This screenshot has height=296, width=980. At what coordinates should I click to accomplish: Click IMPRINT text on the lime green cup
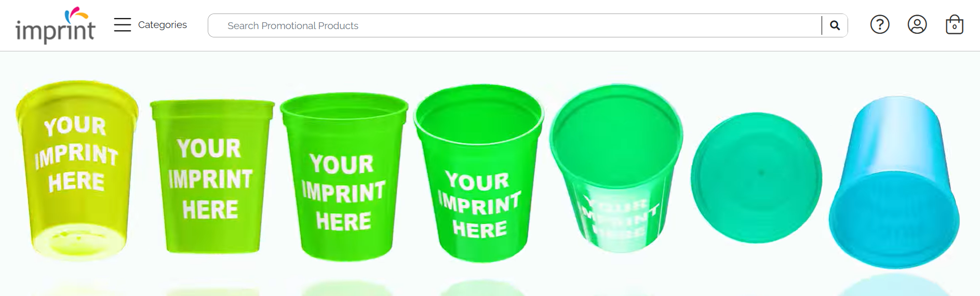[x=210, y=179]
